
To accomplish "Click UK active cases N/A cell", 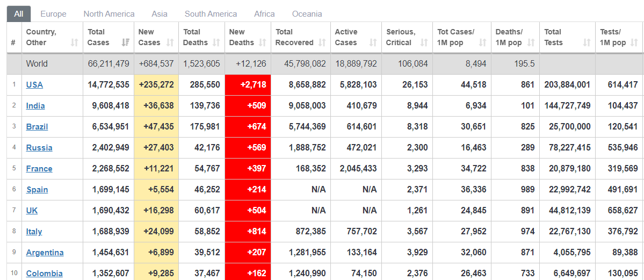I will (x=356, y=211).
